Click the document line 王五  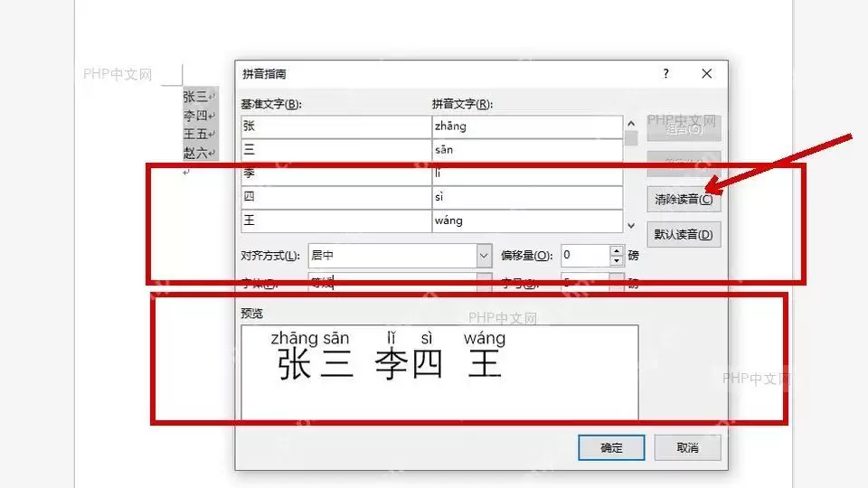tap(195, 135)
